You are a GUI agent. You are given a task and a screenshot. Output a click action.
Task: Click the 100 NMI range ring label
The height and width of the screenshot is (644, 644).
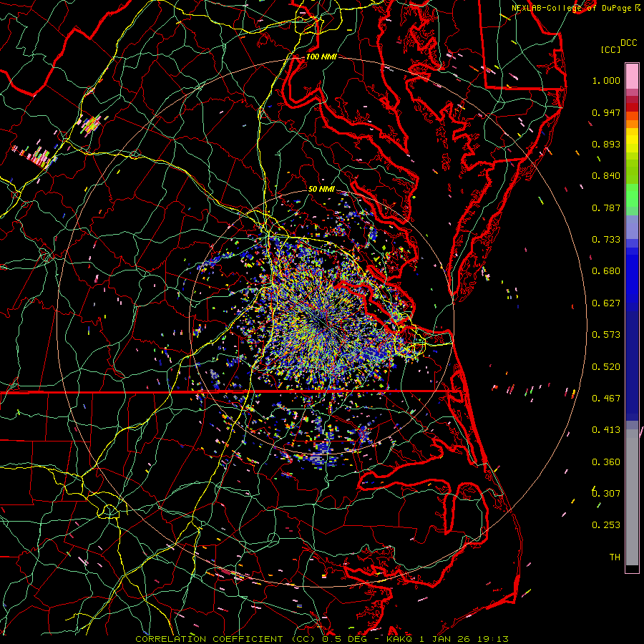[321, 57]
